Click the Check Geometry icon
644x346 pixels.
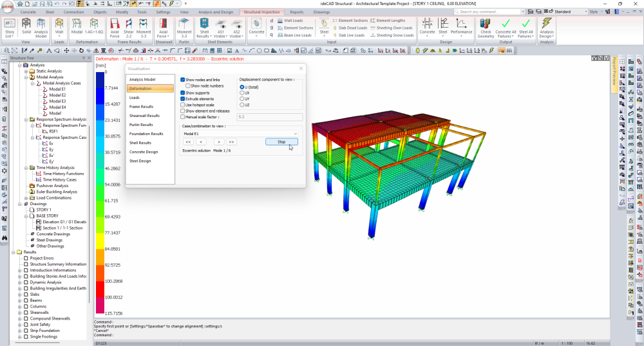coord(486,26)
